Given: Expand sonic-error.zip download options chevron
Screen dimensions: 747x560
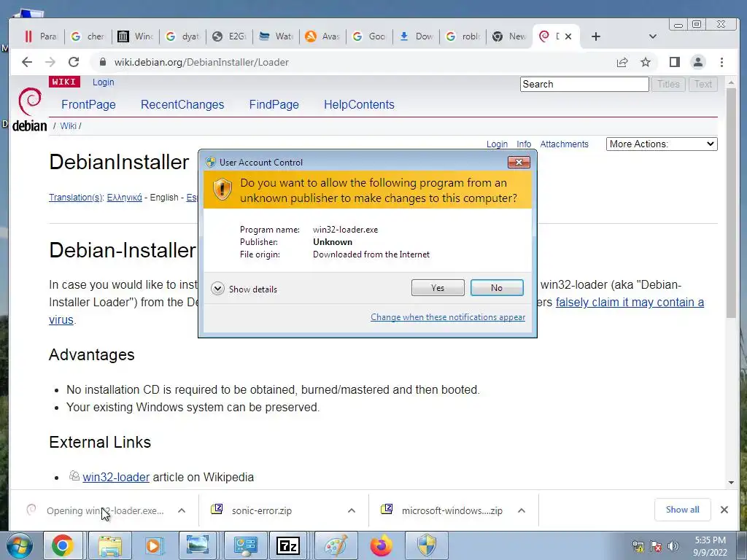Looking at the screenshot, I should [352, 510].
